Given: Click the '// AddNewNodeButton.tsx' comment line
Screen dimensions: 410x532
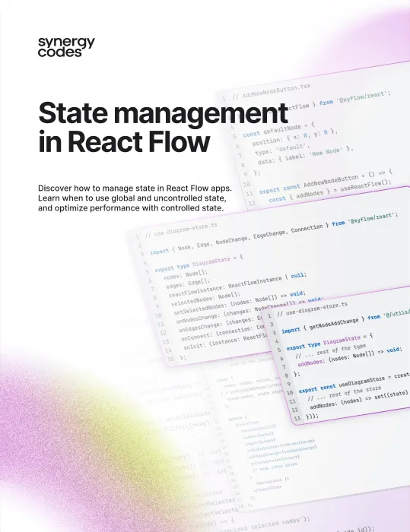Looking at the screenshot, I should 271,92.
